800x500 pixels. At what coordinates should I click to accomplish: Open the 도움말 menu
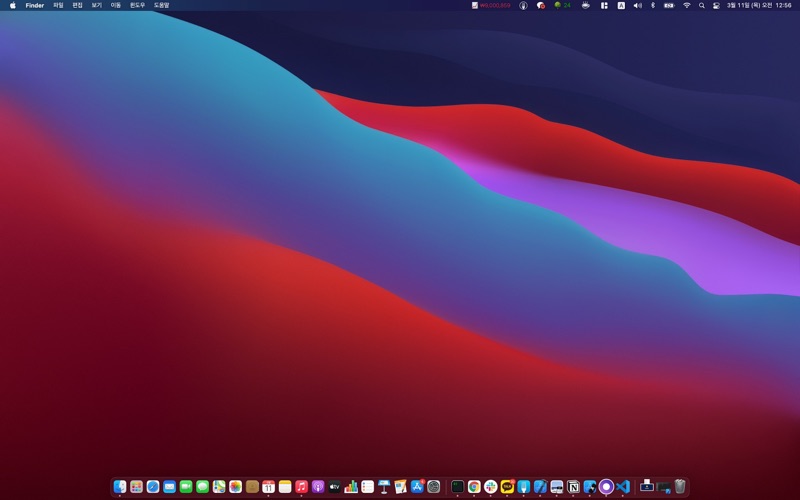[161, 5]
